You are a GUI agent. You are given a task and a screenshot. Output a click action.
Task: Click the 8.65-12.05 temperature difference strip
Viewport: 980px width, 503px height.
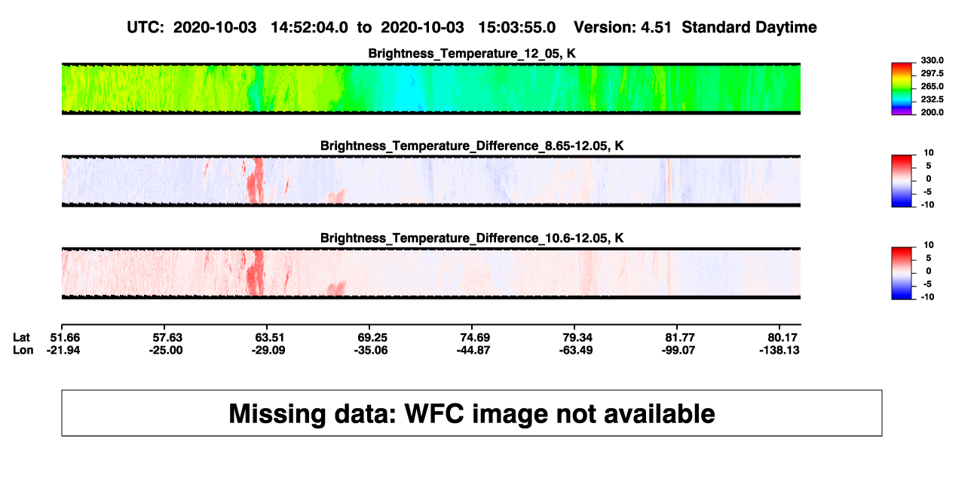click(430, 181)
